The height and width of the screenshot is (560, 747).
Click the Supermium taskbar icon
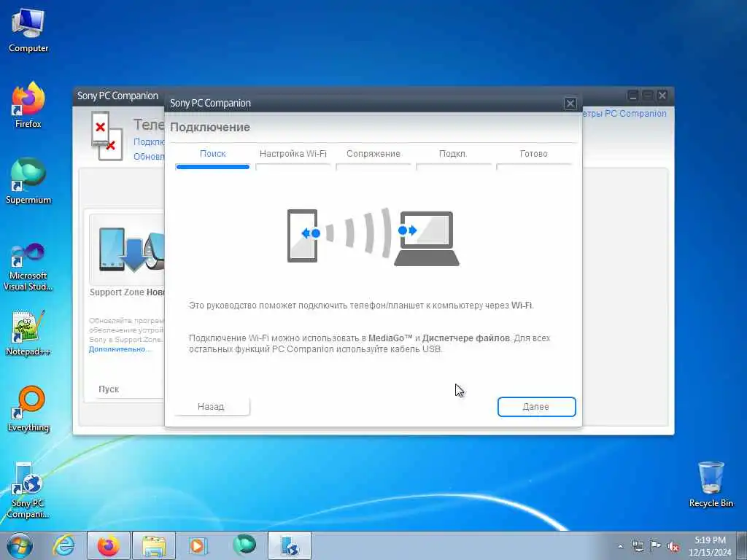tap(244, 545)
